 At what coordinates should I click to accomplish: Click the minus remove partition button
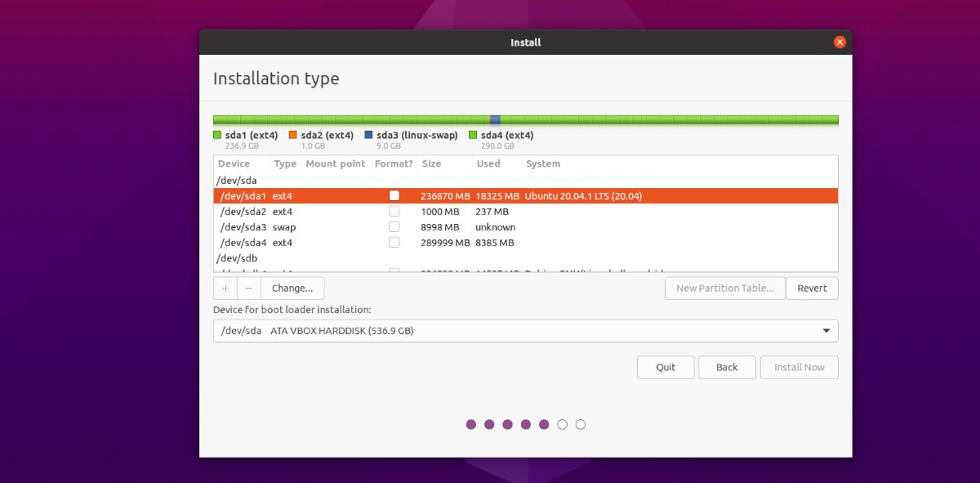249,288
